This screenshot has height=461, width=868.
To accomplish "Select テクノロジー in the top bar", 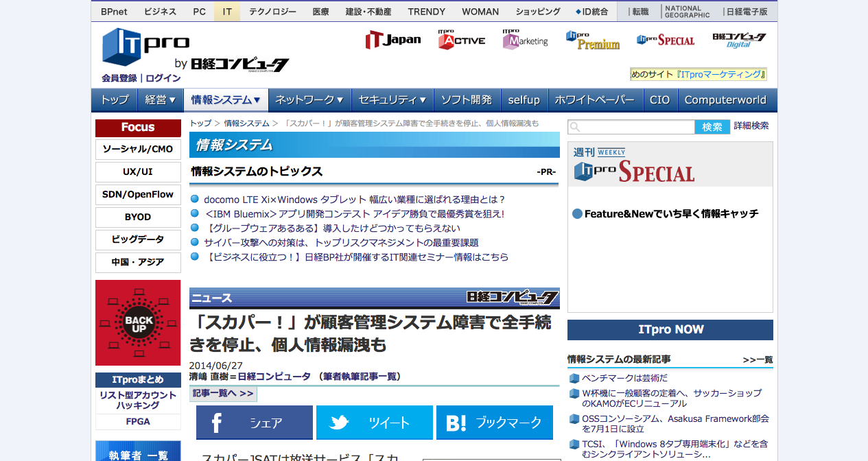I will click(272, 12).
